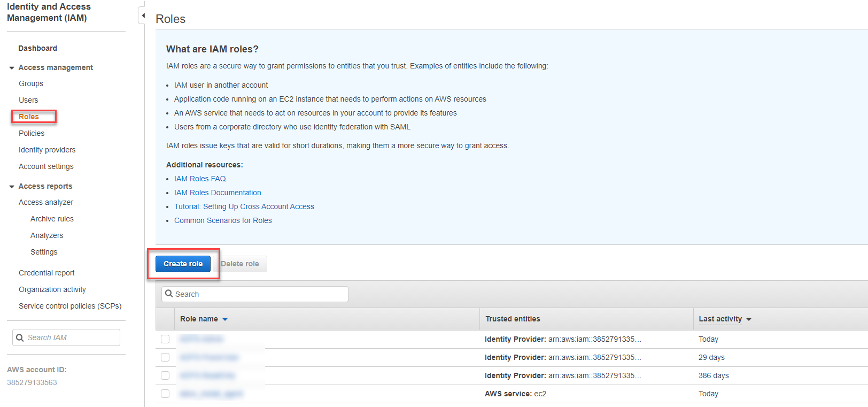This screenshot has width=868, height=407.
Task: Collapse the Access management section
Action: coord(12,68)
